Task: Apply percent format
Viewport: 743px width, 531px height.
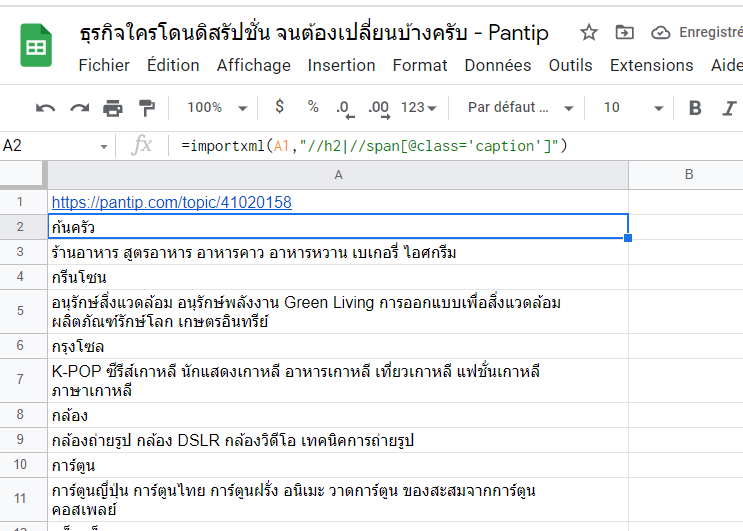Action: coord(313,107)
